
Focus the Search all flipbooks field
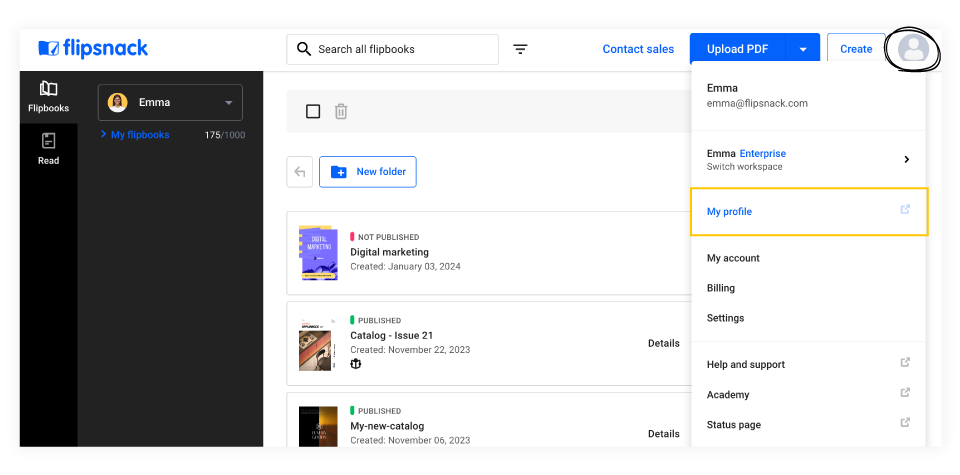coord(400,49)
